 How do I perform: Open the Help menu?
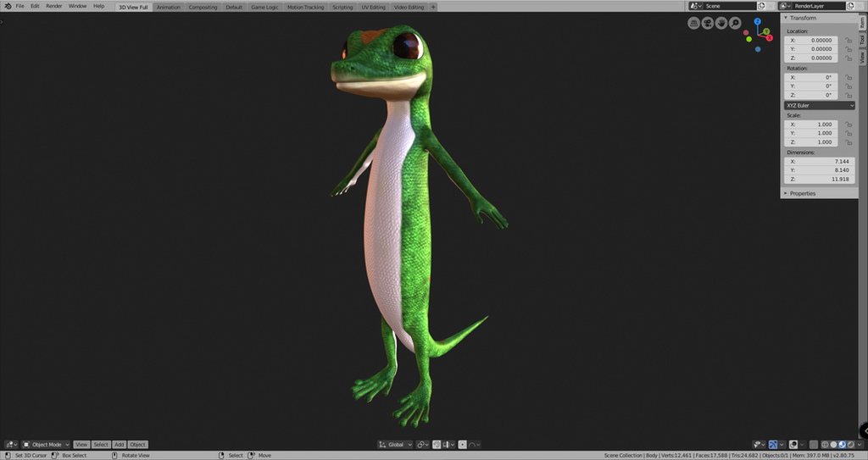(x=98, y=6)
